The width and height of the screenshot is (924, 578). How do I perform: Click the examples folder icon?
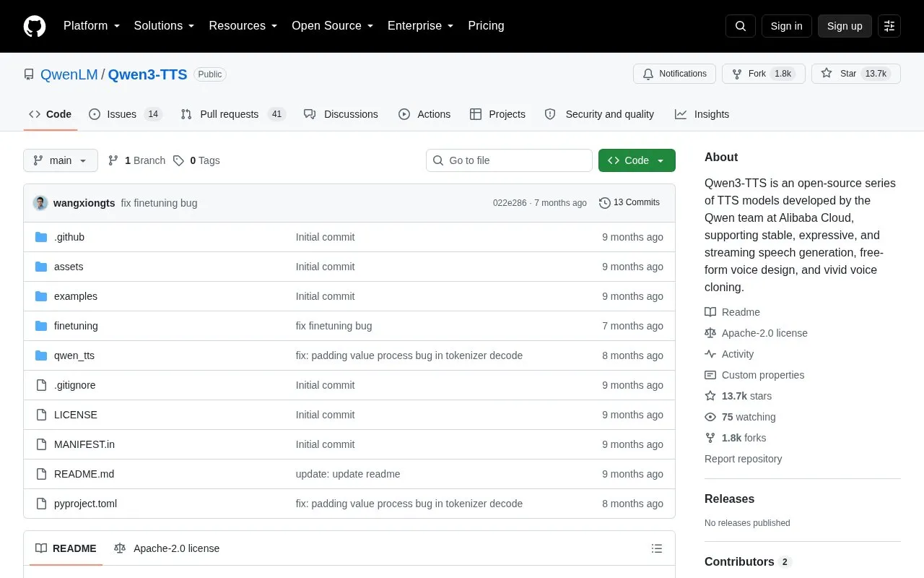coord(41,296)
